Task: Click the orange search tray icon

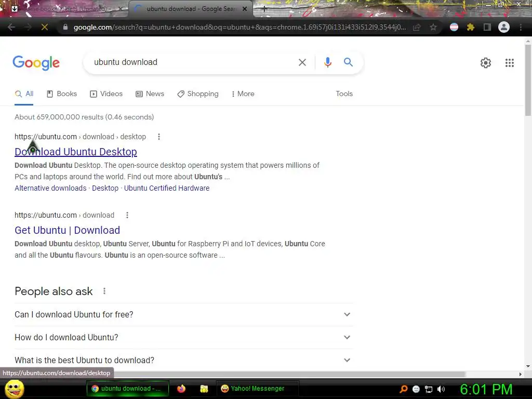Action: tap(403, 389)
